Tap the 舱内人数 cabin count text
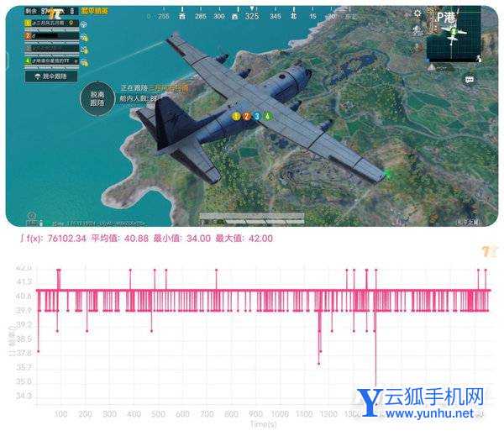Image resolution: width=504 pixels, height=436 pixels. tap(139, 98)
